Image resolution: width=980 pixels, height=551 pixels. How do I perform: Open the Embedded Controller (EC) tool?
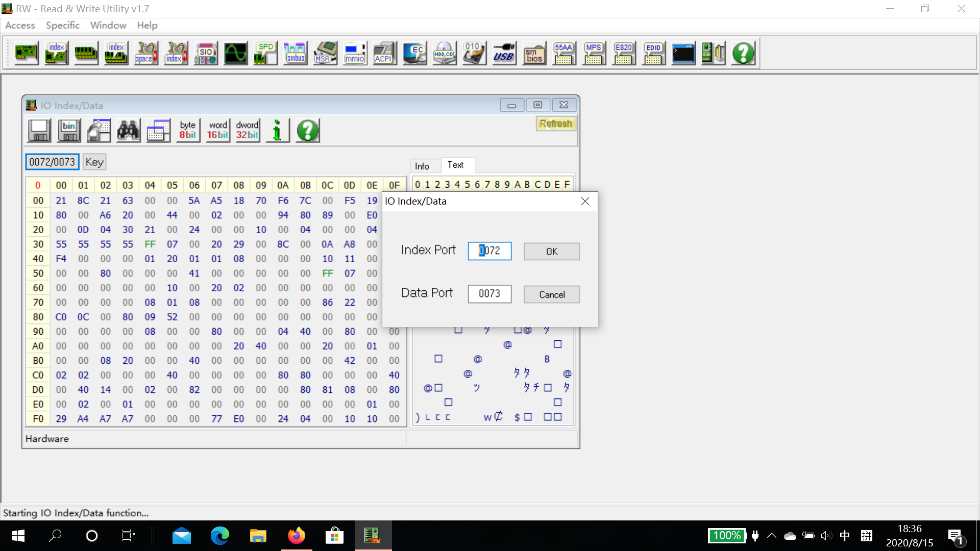pyautogui.click(x=414, y=53)
